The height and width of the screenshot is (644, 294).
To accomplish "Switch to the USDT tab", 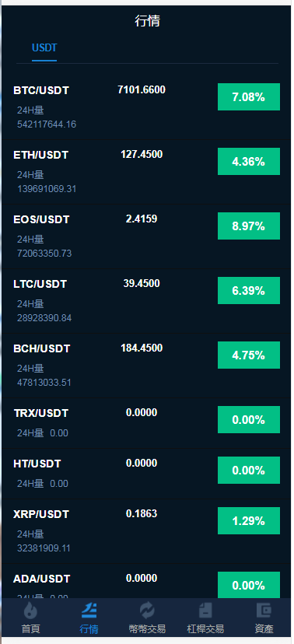I will (x=44, y=48).
